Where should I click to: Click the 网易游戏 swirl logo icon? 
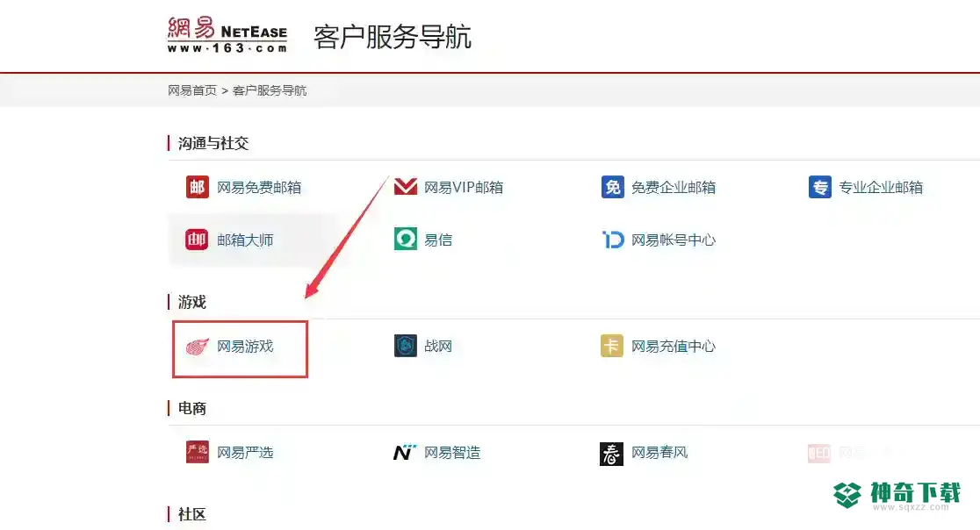pos(198,346)
